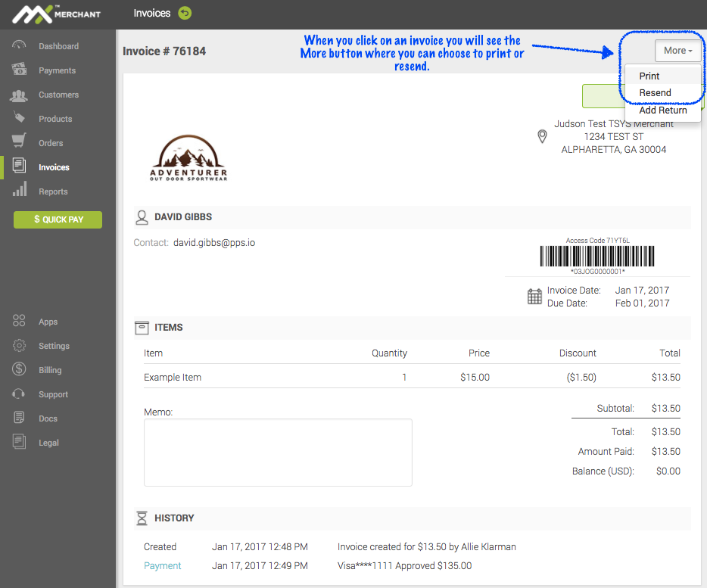The height and width of the screenshot is (588, 707).
Task: Open Payments via its sidebar icon
Action: click(20, 70)
